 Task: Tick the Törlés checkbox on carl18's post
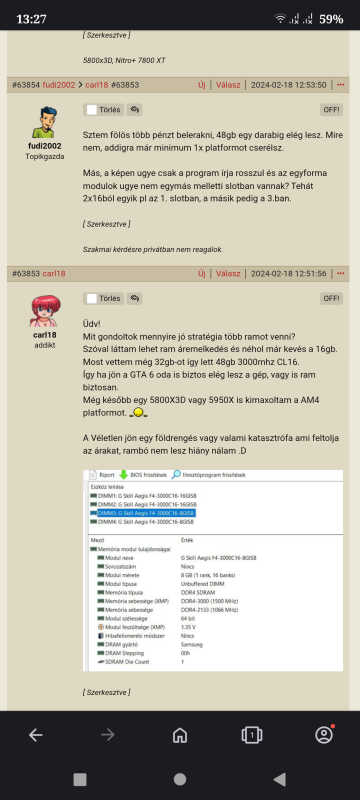[x=91, y=298]
